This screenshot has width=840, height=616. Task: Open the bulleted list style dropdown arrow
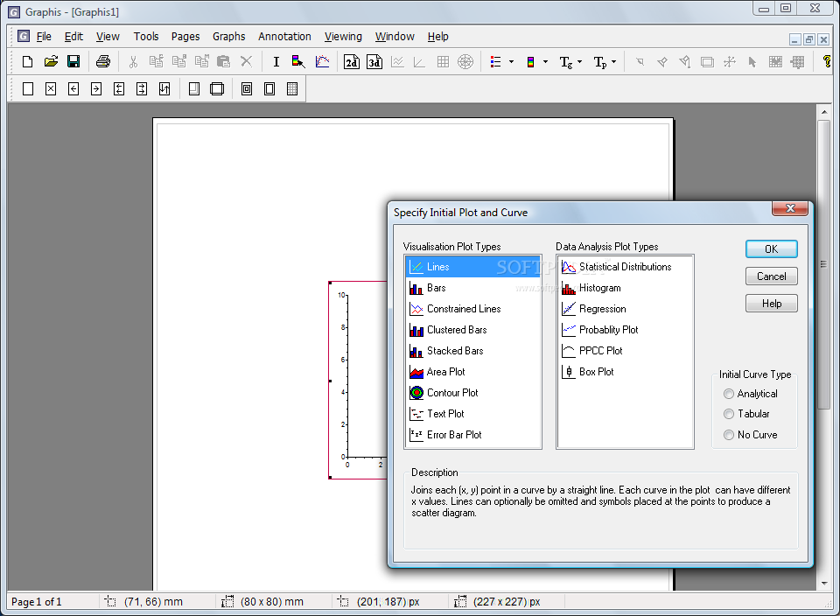click(x=511, y=62)
